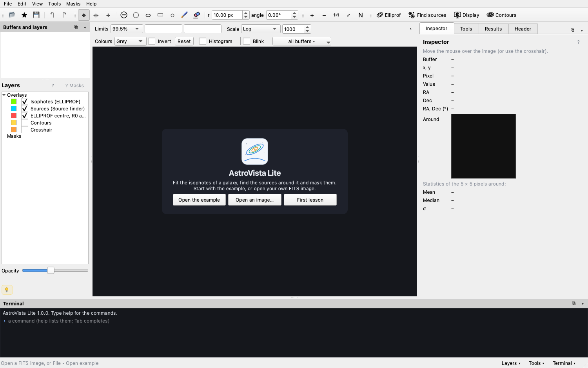Click the lightbulb hint icon
The height and width of the screenshot is (368, 588).
[x=7, y=290]
